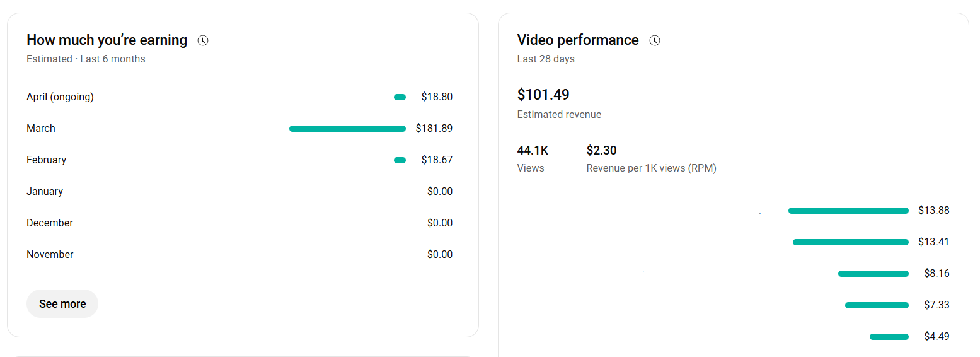Image resolution: width=980 pixels, height=357 pixels.
Task: Click the video bar showing $4.49
Action: pyautogui.click(x=889, y=337)
